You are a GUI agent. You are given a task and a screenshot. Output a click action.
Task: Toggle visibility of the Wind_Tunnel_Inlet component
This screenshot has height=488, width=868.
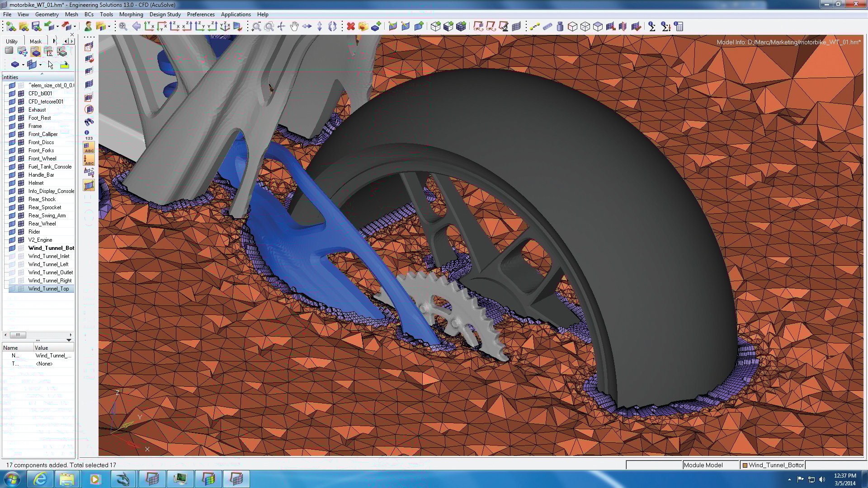tap(13, 256)
